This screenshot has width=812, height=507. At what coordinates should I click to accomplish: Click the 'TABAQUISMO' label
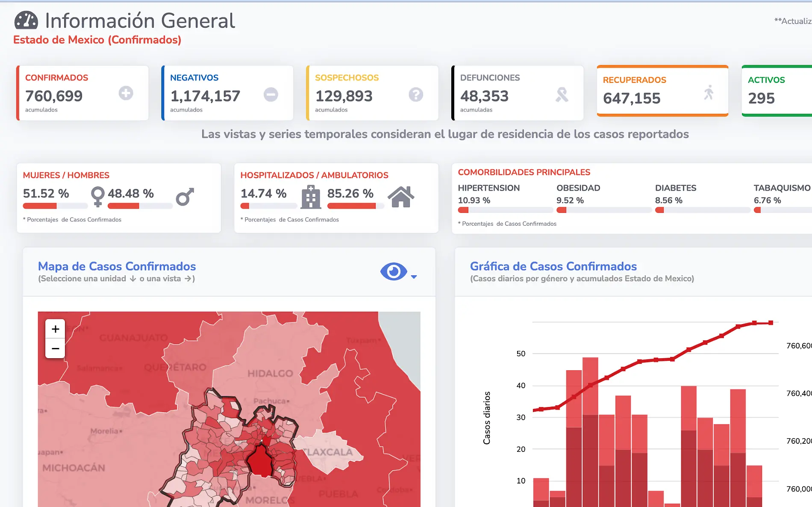[782, 188]
